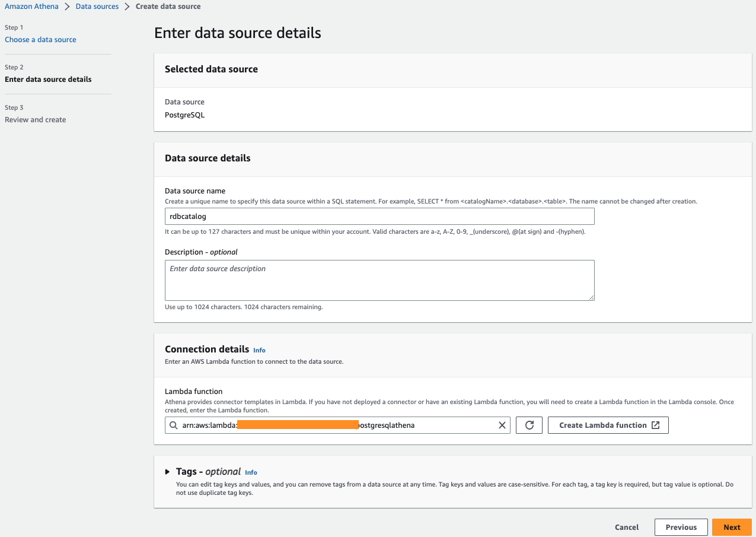Open Amazon Athena breadcrumb link
756x537 pixels.
[x=31, y=7]
